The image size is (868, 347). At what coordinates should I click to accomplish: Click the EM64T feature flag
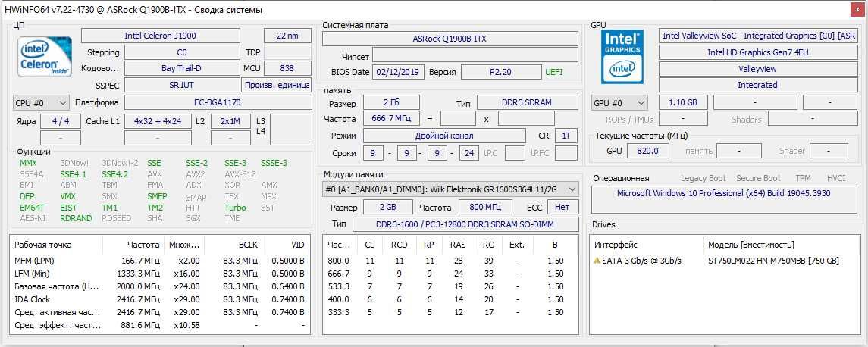[x=31, y=208]
